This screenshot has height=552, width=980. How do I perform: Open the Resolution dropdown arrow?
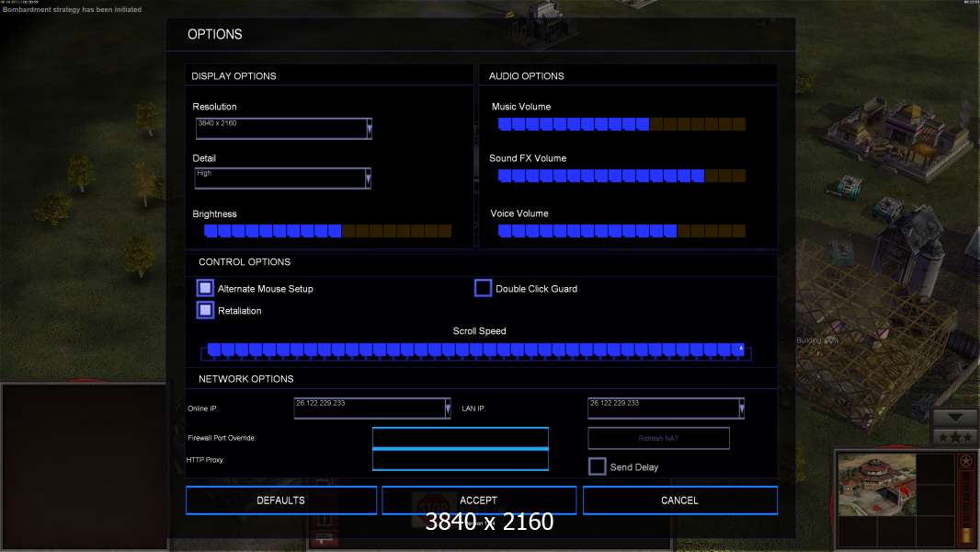[370, 129]
